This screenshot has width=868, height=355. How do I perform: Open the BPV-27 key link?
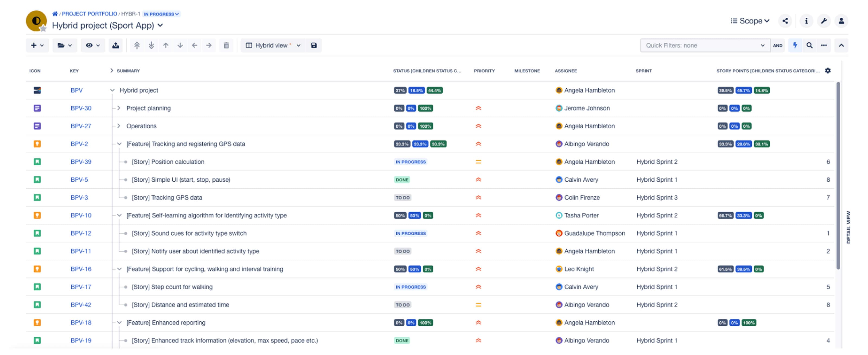pos(81,126)
